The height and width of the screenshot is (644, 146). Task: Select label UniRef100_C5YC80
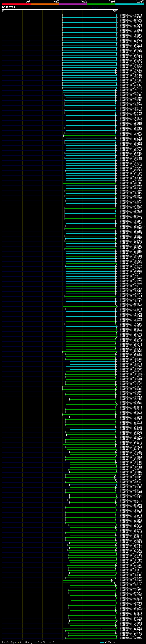tap(131, 75)
